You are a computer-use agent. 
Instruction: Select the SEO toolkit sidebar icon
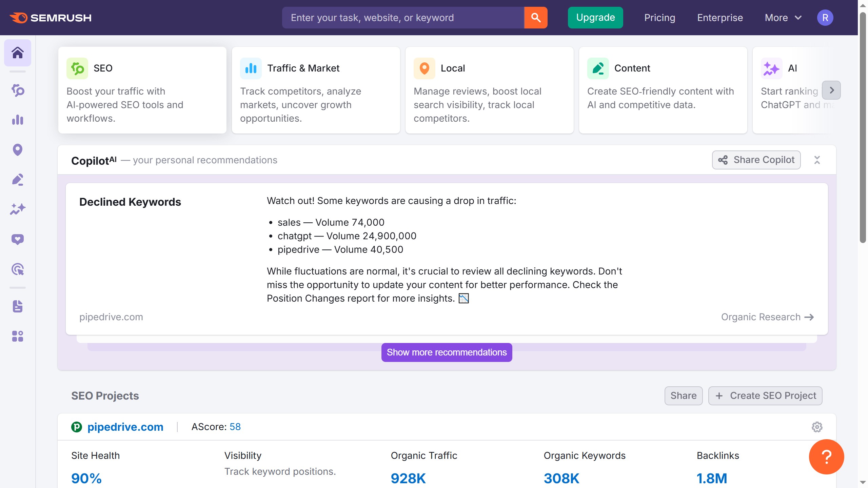pyautogui.click(x=17, y=90)
